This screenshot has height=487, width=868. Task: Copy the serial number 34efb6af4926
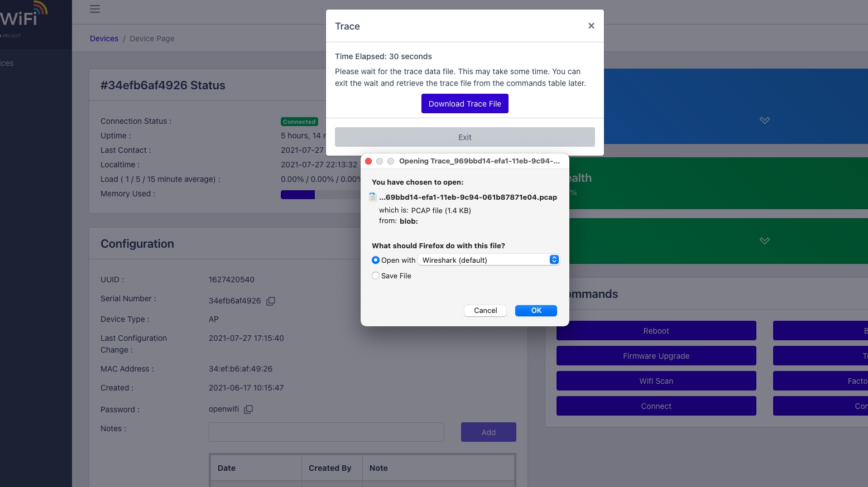tap(271, 301)
